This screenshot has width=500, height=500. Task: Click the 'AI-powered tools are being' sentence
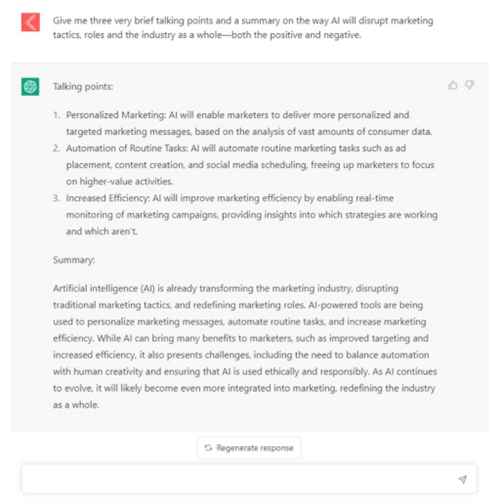[366, 305]
